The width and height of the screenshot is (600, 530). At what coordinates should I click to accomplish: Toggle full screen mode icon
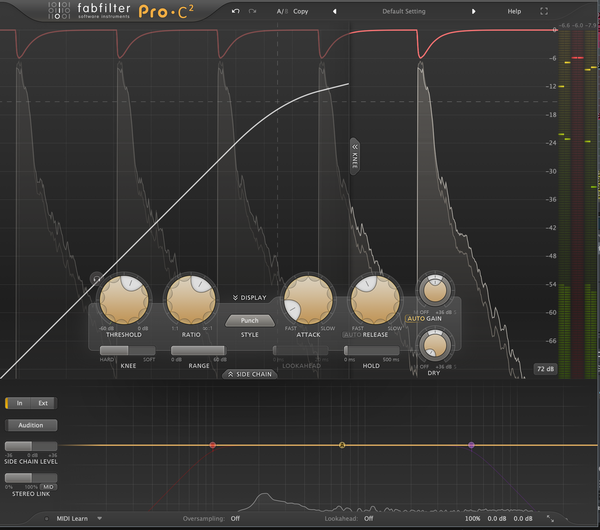point(544,11)
